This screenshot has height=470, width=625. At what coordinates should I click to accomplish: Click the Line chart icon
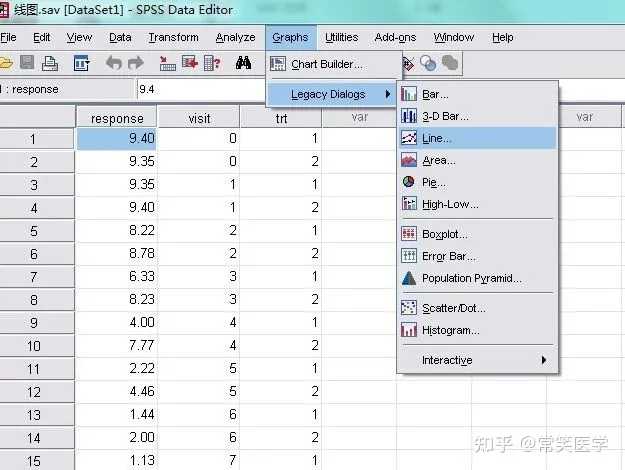[409, 138]
